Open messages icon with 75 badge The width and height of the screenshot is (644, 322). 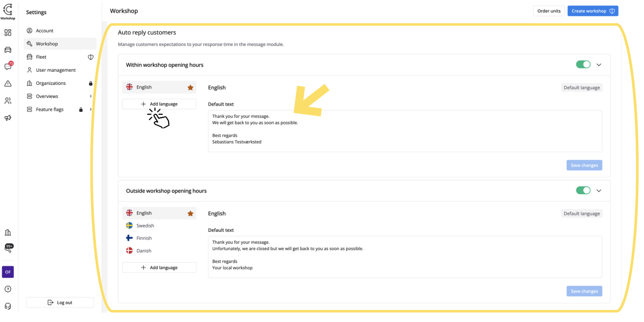(8, 66)
